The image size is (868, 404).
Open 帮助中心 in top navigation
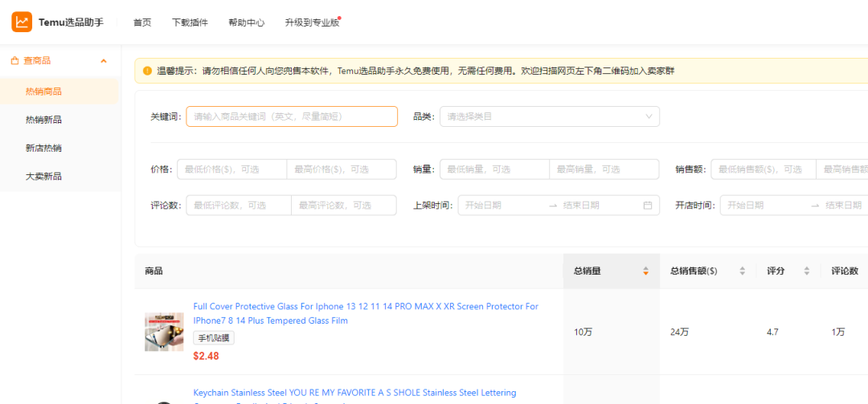click(247, 22)
